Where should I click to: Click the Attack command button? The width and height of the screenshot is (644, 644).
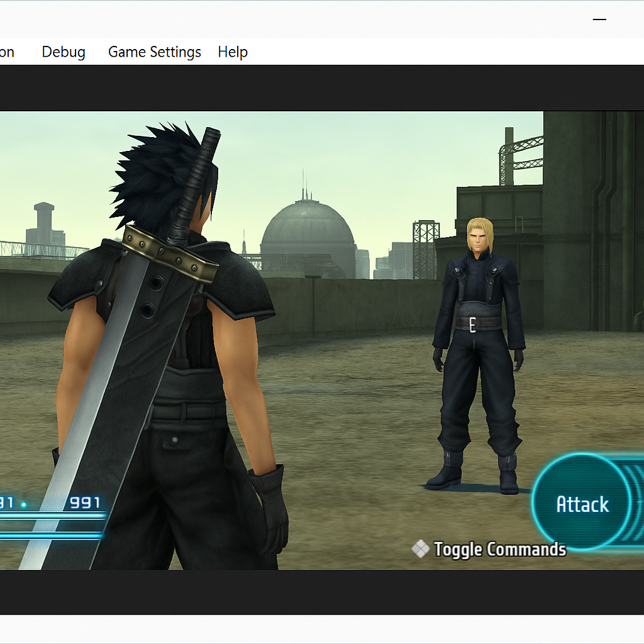tap(582, 502)
